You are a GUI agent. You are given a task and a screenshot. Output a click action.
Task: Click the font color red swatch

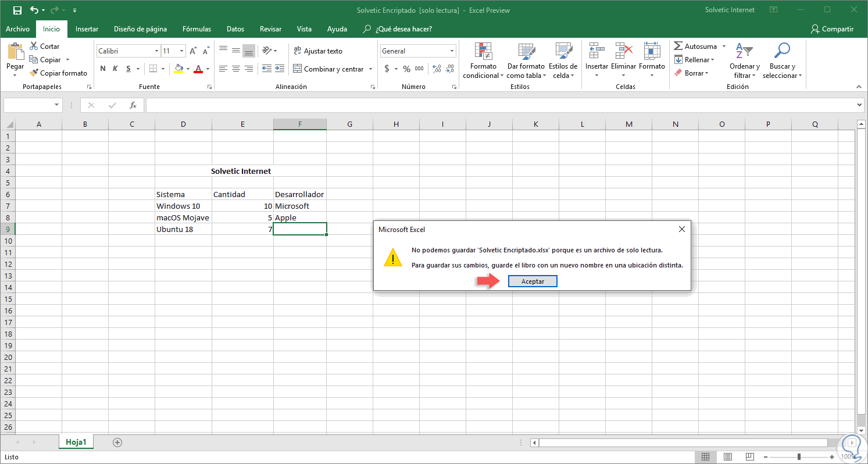point(198,69)
